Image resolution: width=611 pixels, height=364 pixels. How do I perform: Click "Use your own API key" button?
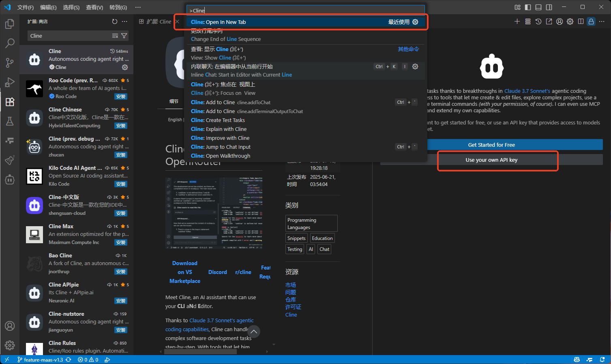point(491,160)
